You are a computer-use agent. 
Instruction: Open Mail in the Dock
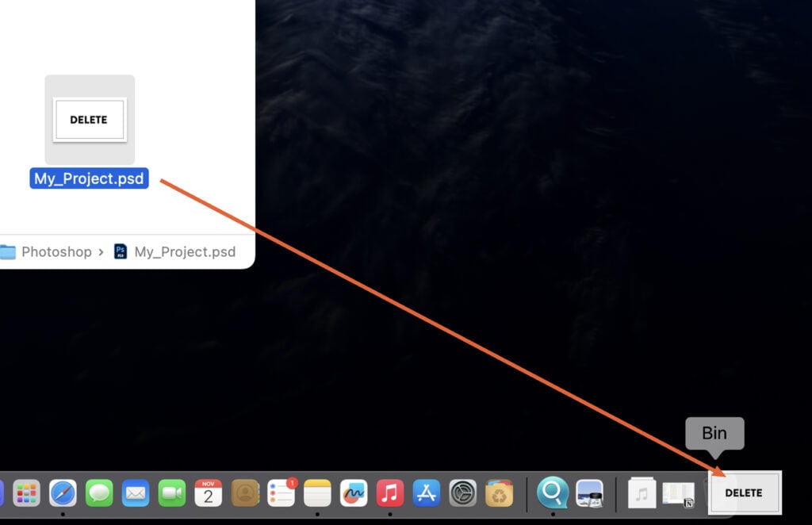click(x=135, y=493)
